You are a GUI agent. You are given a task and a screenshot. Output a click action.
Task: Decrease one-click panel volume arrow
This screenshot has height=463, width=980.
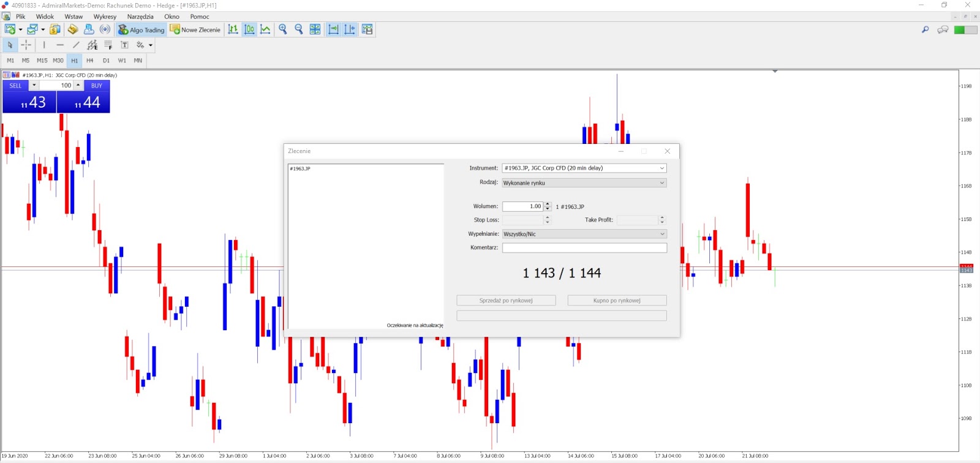pos(34,86)
